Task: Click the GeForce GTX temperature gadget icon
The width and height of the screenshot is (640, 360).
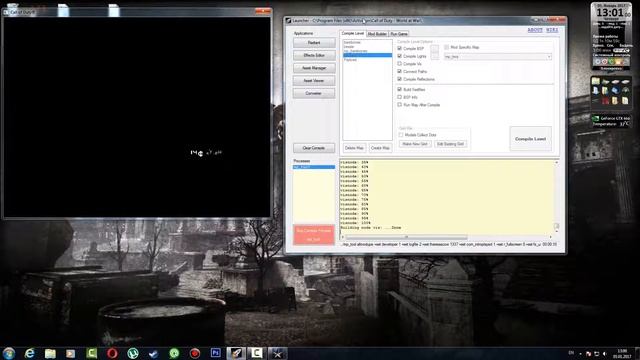Action: (596, 119)
